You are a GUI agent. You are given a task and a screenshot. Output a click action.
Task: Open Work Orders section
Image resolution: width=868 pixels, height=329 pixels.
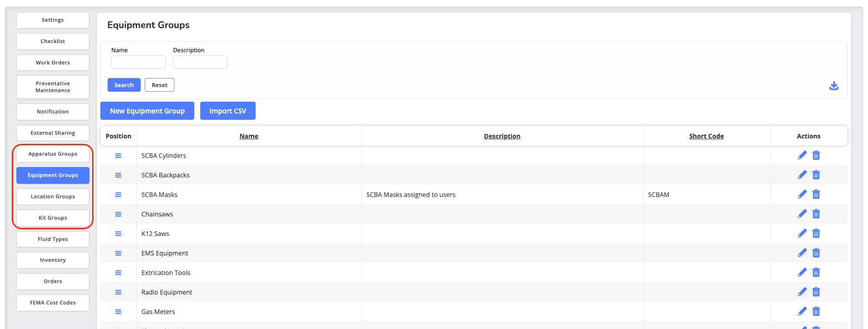(x=53, y=63)
